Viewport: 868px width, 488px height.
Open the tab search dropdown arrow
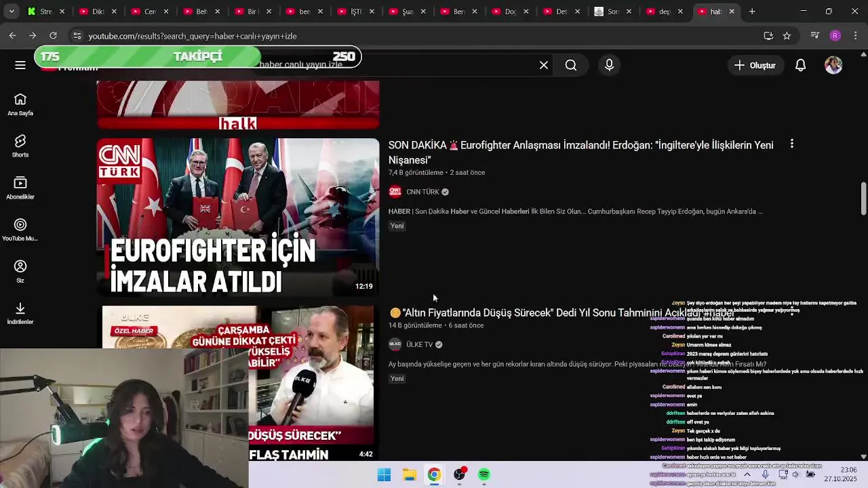point(12,12)
